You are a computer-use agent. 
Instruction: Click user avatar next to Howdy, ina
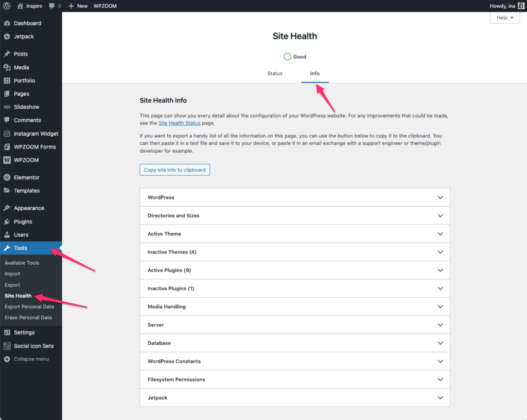(521, 6)
